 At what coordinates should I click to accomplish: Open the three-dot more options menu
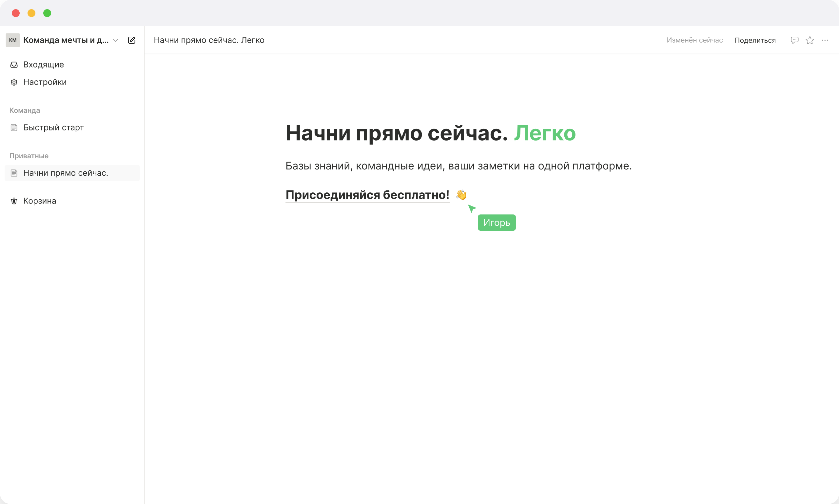pyautogui.click(x=825, y=40)
